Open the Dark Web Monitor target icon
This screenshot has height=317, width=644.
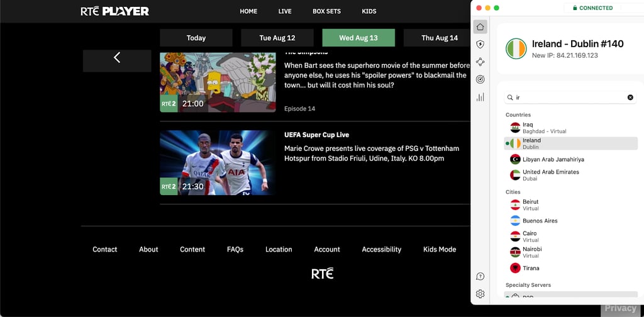click(480, 80)
